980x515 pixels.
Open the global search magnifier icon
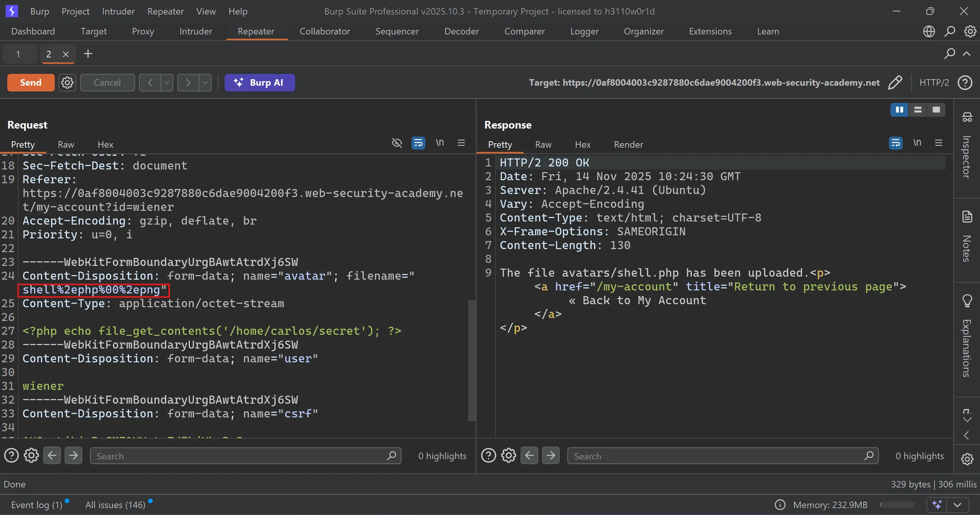(950, 31)
